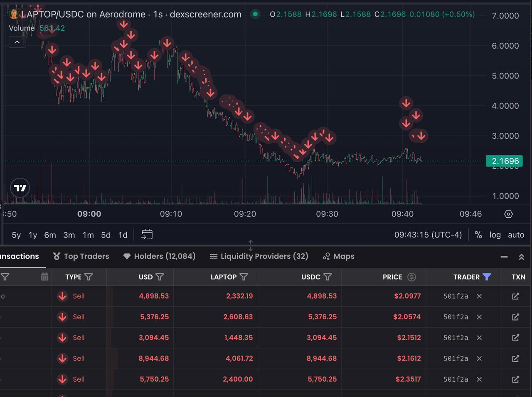Open the transaction link for the $2.0977 sell
Viewport: 532px width, 397px height.
(515, 296)
